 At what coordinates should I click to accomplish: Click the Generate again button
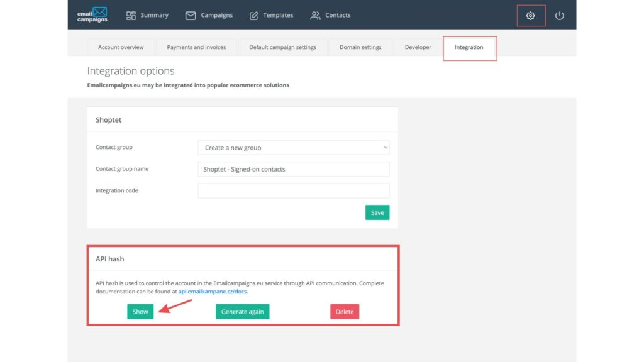pos(242,312)
